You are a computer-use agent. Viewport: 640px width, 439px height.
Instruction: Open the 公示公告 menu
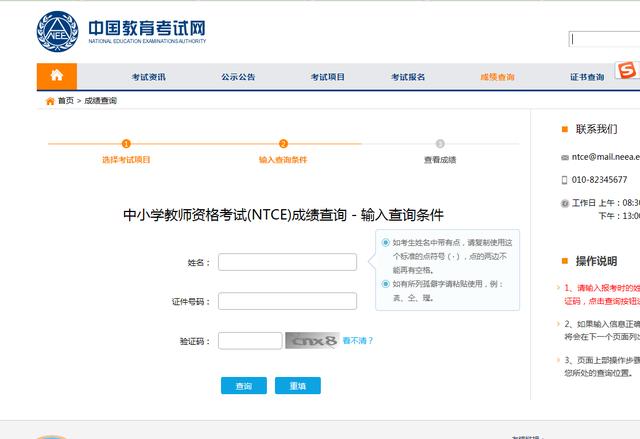pos(238,77)
